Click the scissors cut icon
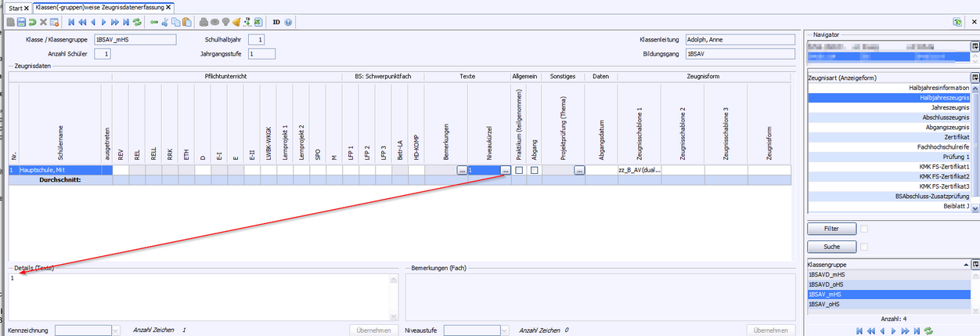The width and height of the screenshot is (980, 336). 165,22
